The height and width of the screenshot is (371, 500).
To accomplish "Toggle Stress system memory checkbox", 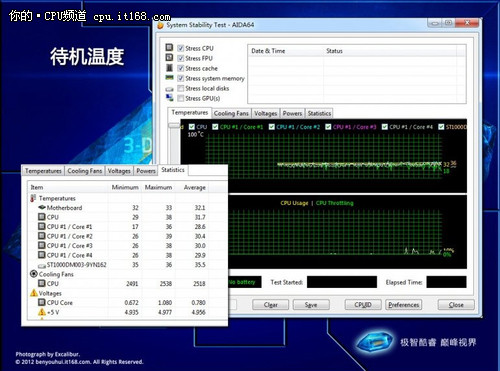I will click(x=181, y=78).
